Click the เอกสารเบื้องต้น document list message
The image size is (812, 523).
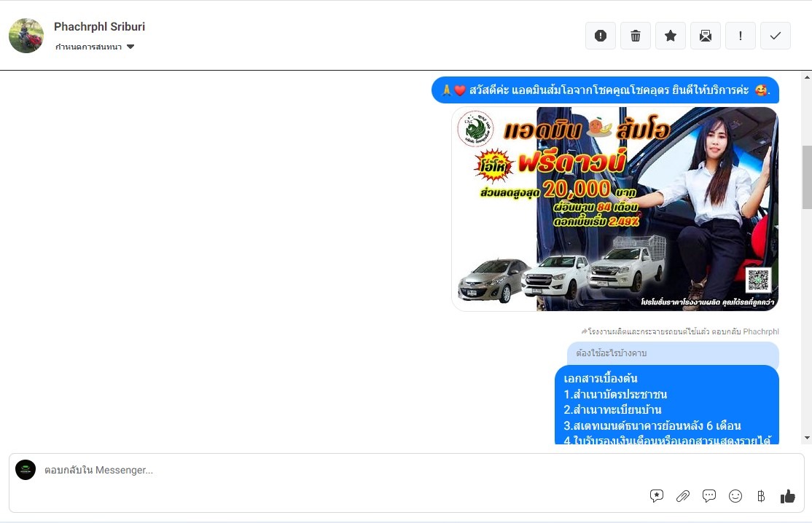tap(667, 405)
